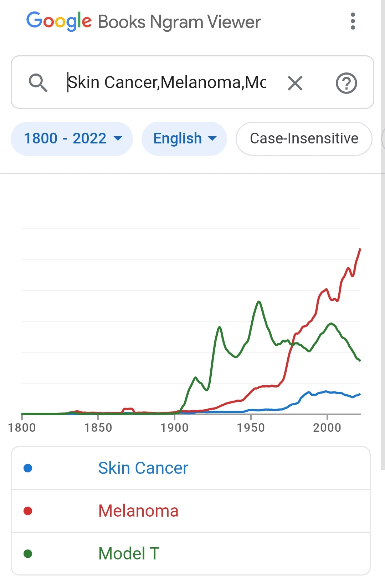The height and width of the screenshot is (588, 385).
Task: Select the Model T legend entry
Action: (x=191, y=554)
